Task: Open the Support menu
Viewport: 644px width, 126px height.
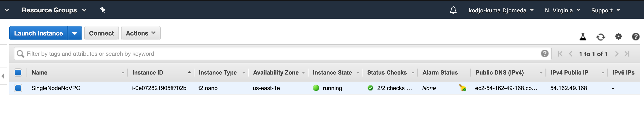Action: click(605, 11)
